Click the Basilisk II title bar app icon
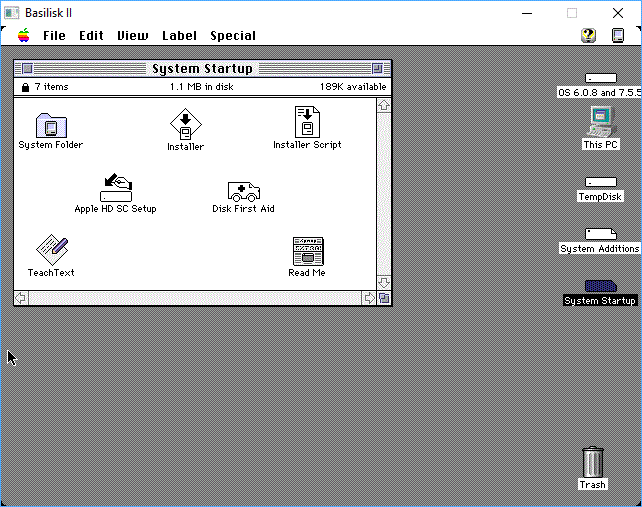The height and width of the screenshot is (507, 642). click(x=11, y=13)
